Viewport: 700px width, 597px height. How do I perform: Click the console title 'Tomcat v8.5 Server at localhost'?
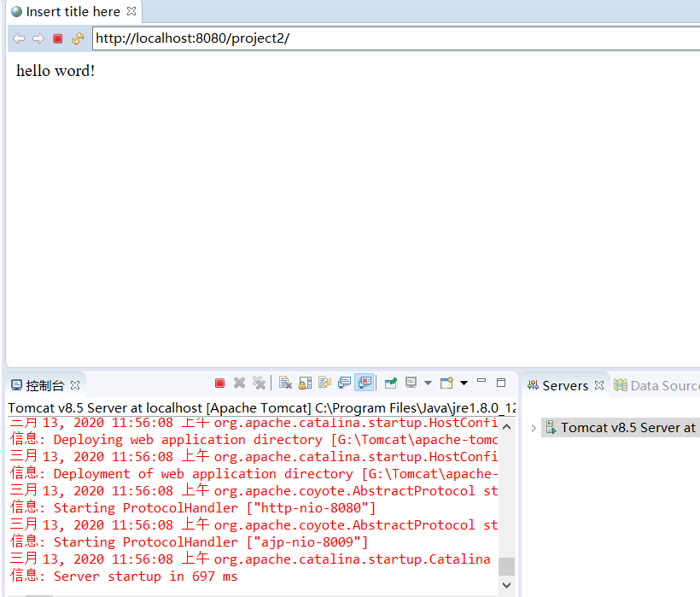tap(105, 407)
